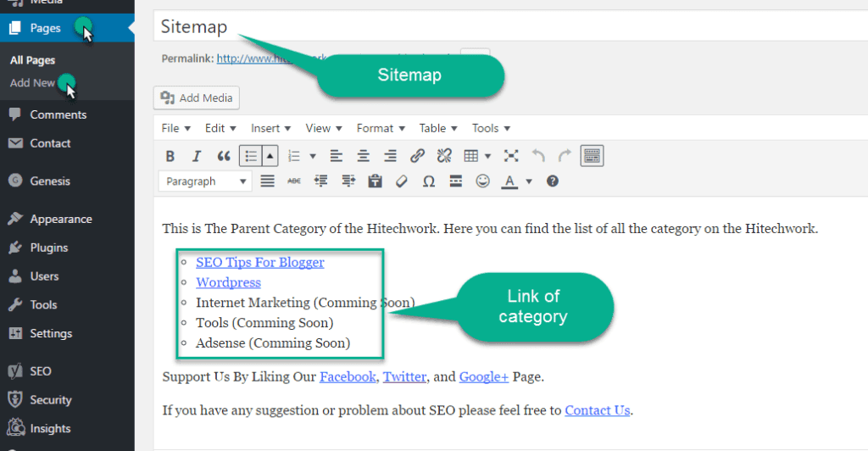Screen dimensions: 868x451
Task: Align text right
Action: click(x=390, y=156)
